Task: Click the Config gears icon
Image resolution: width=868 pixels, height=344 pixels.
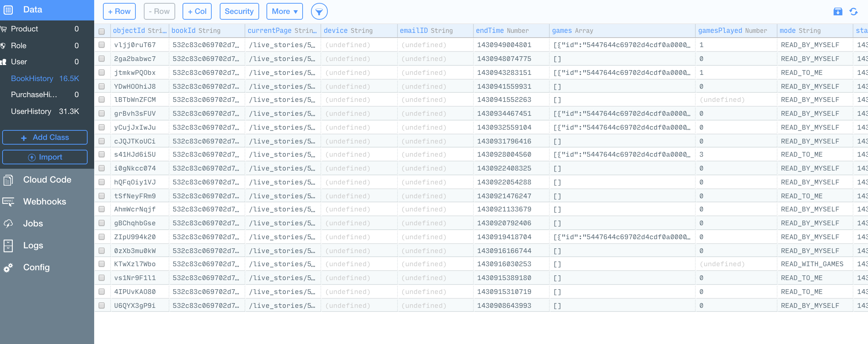Action: pos(8,268)
